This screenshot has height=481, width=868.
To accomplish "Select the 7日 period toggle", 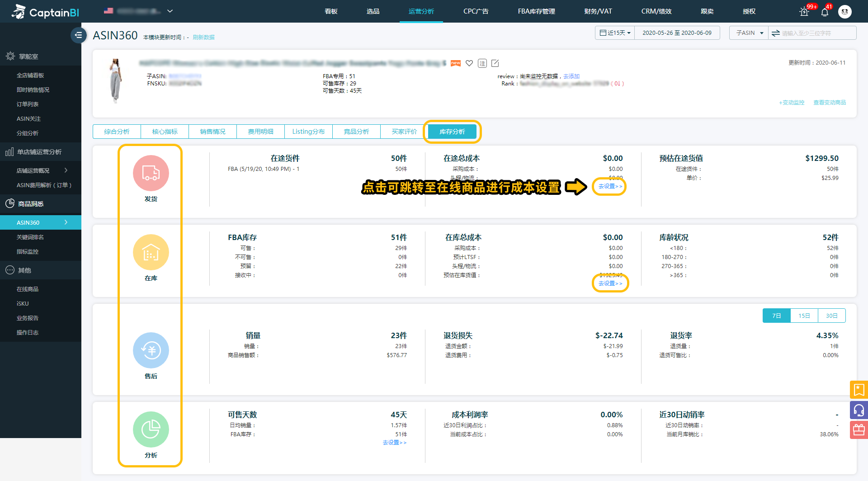I will [777, 316].
